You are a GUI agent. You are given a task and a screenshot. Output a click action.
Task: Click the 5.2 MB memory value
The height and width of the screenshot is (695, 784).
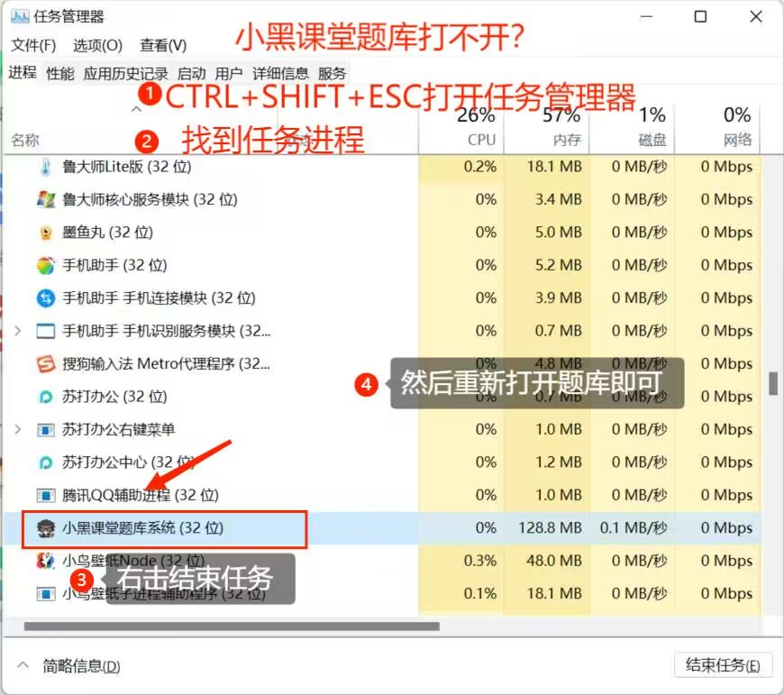click(558, 265)
